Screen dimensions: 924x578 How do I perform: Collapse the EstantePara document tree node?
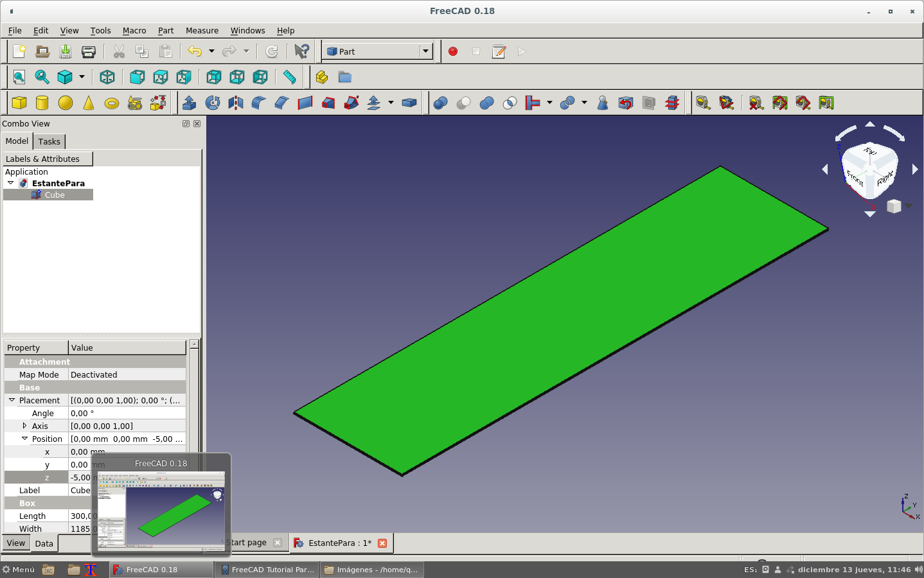click(x=11, y=183)
